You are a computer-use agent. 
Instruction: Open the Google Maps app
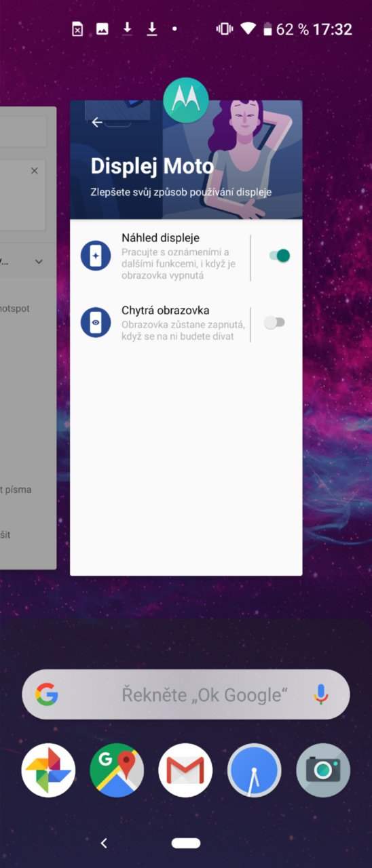click(117, 770)
